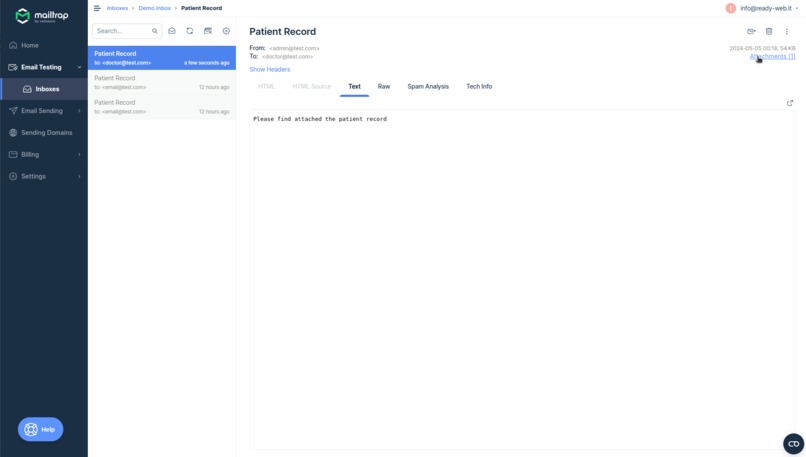Image resolution: width=806 pixels, height=457 pixels.
Task: Open first Patient Record email to email@test.com
Action: (162, 82)
